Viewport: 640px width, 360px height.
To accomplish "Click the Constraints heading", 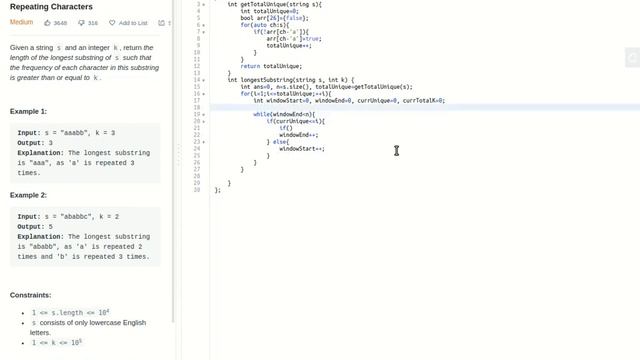I will [31, 295].
